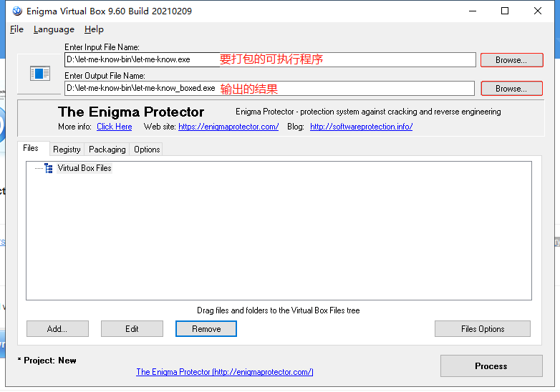Click inside the output file name field
The image size is (560, 392).
point(269,88)
